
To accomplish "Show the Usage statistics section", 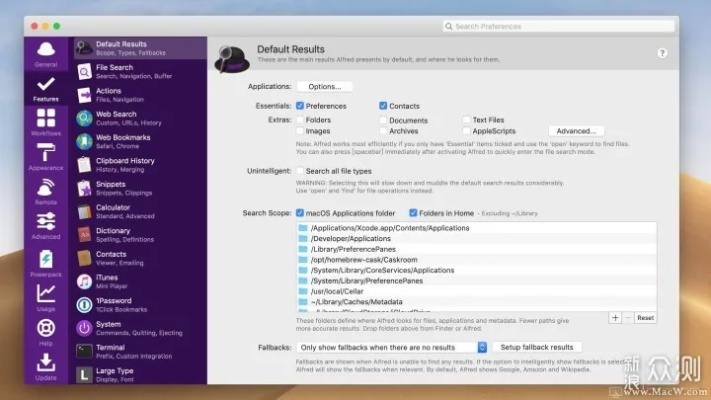I will pyautogui.click(x=46, y=296).
